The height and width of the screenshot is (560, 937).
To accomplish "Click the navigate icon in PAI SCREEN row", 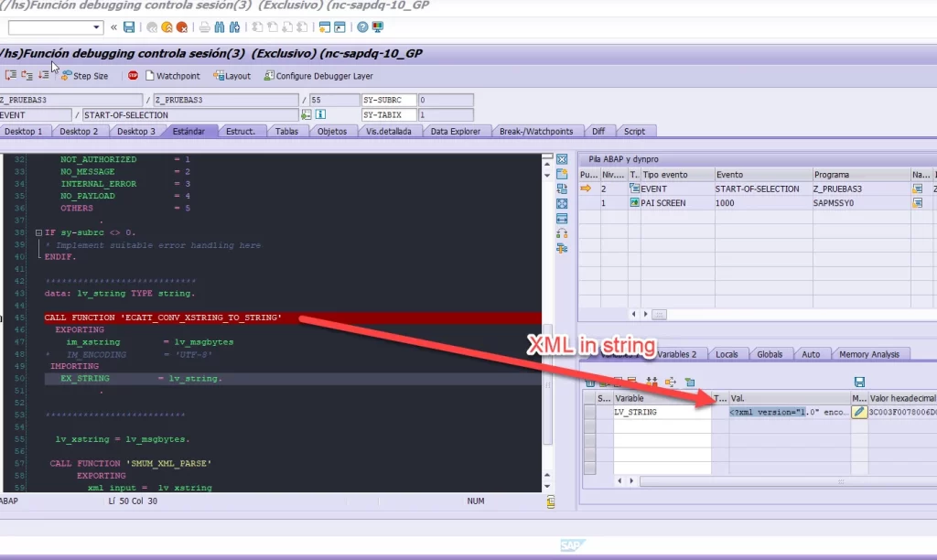I will [x=917, y=203].
